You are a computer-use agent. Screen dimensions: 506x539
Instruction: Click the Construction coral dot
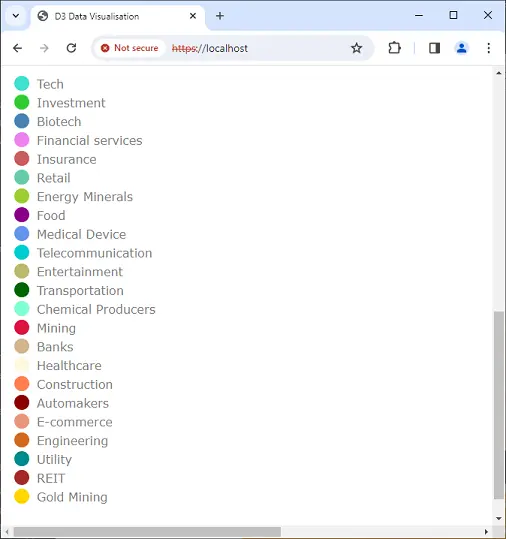click(22, 384)
